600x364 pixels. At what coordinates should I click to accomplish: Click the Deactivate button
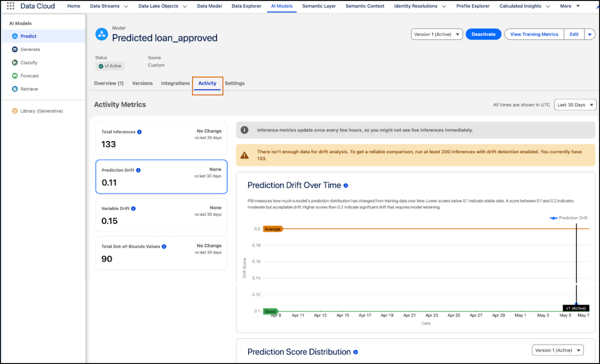483,34
